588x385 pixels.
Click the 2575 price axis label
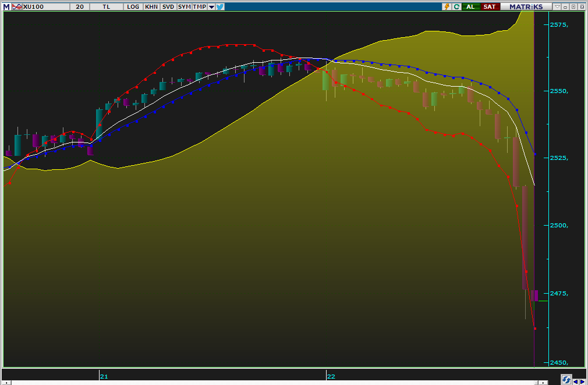[559, 25]
